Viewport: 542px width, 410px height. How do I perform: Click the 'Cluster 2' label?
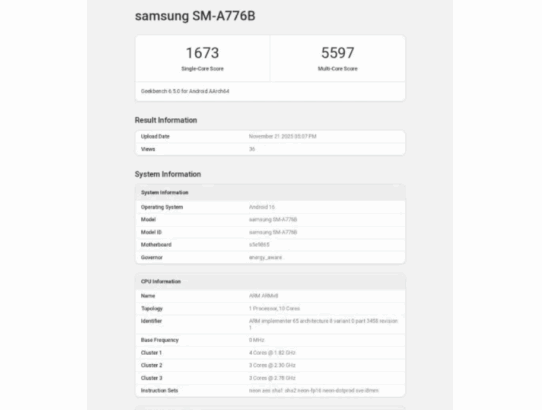click(151, 365)
